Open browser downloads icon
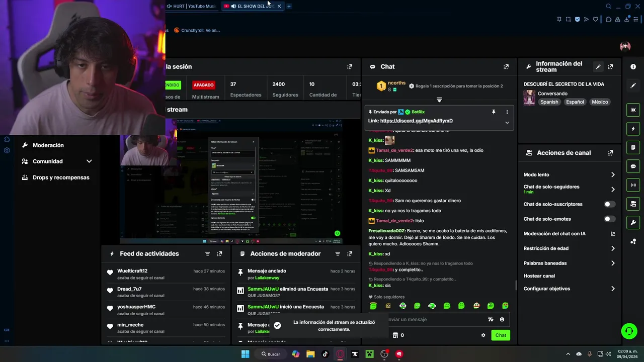Image resolution: width=644 pixels, height=362 pixels. click(627, 20)
